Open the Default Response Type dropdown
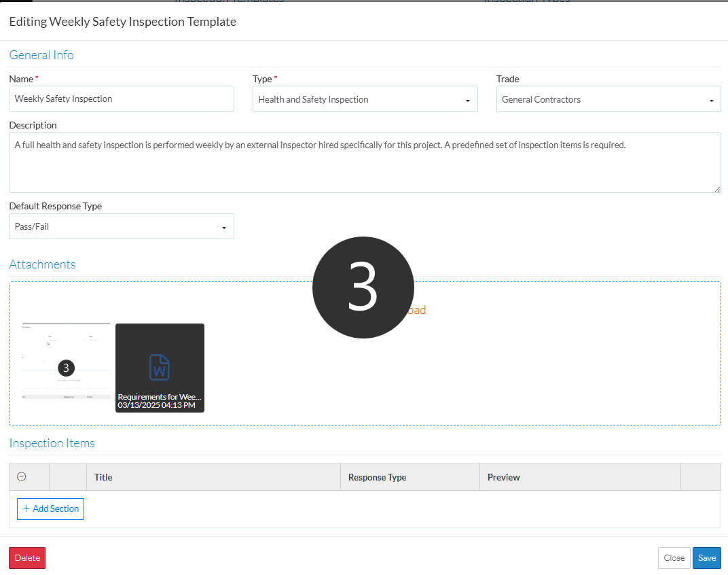 121,226
